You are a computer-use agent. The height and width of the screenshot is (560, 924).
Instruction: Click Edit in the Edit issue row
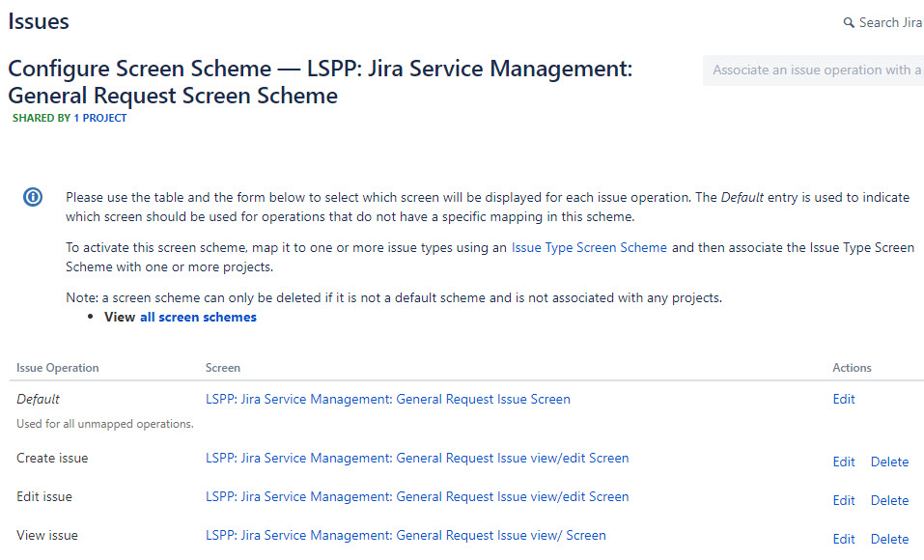coord(844,500)
